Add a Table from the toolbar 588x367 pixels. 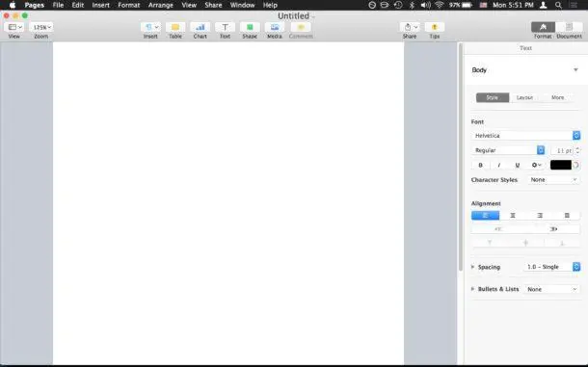(x=175, y=27)
